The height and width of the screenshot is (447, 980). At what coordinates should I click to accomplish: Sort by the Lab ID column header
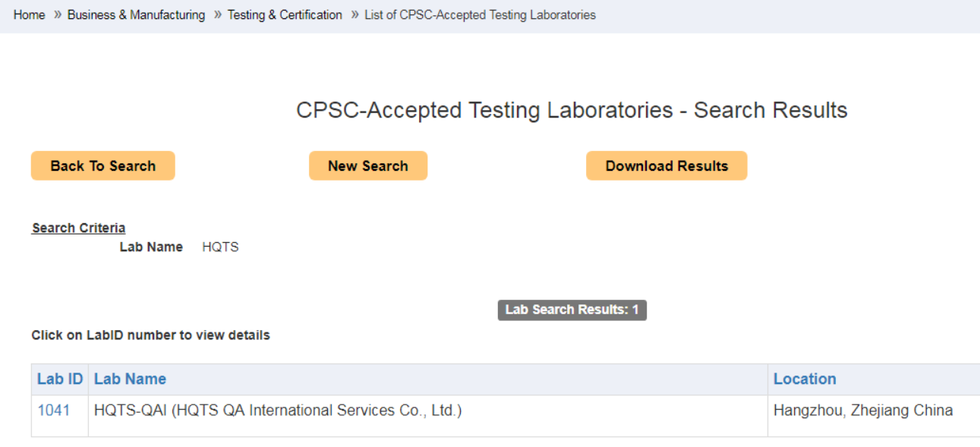coord(60,379)
